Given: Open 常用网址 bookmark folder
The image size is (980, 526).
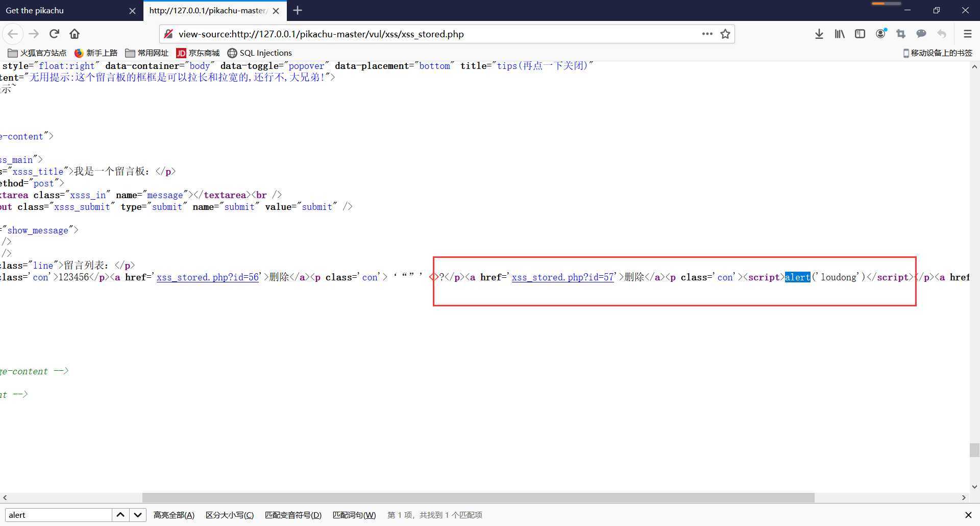Looking at the screenshot, I should pos(147,53).
